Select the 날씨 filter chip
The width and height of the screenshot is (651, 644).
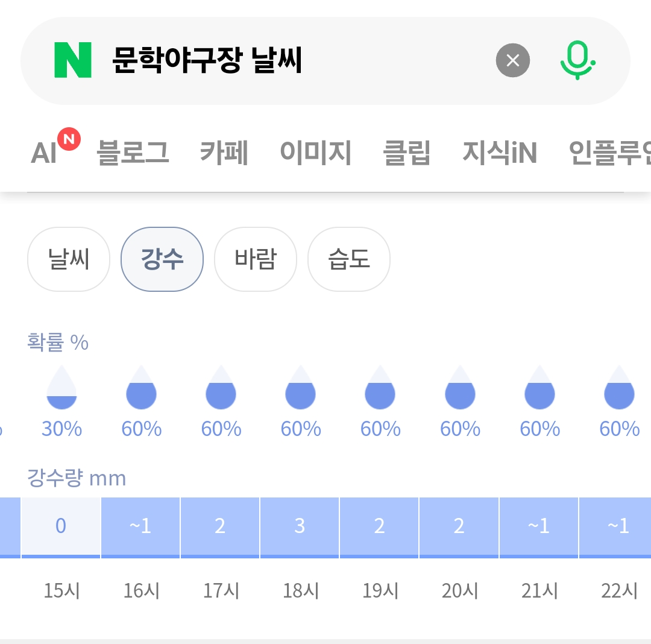point(69,259)
